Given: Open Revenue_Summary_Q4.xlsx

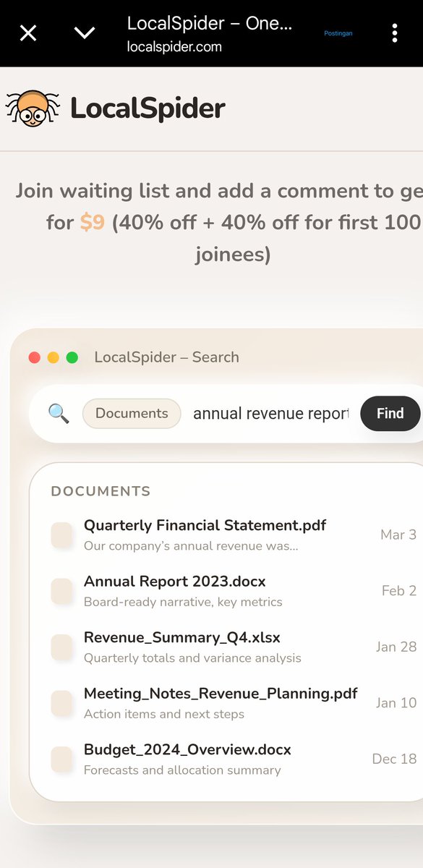Looking at the screenshot, I should coord(182,638).
